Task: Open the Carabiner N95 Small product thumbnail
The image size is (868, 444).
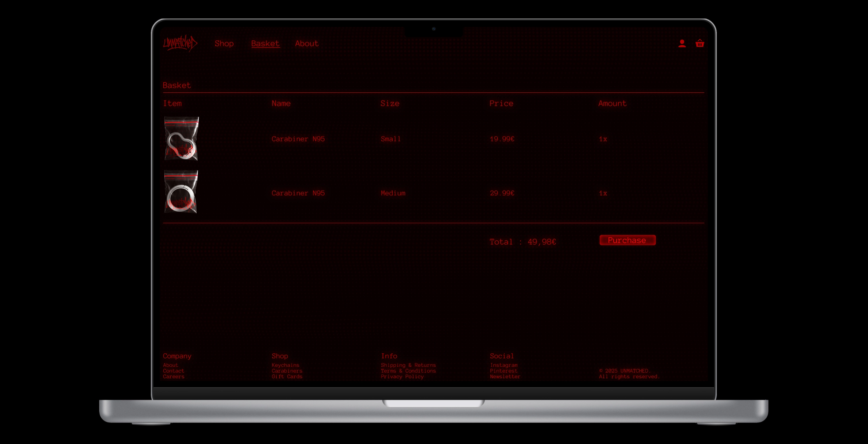Action: click(x=181, y=138)
